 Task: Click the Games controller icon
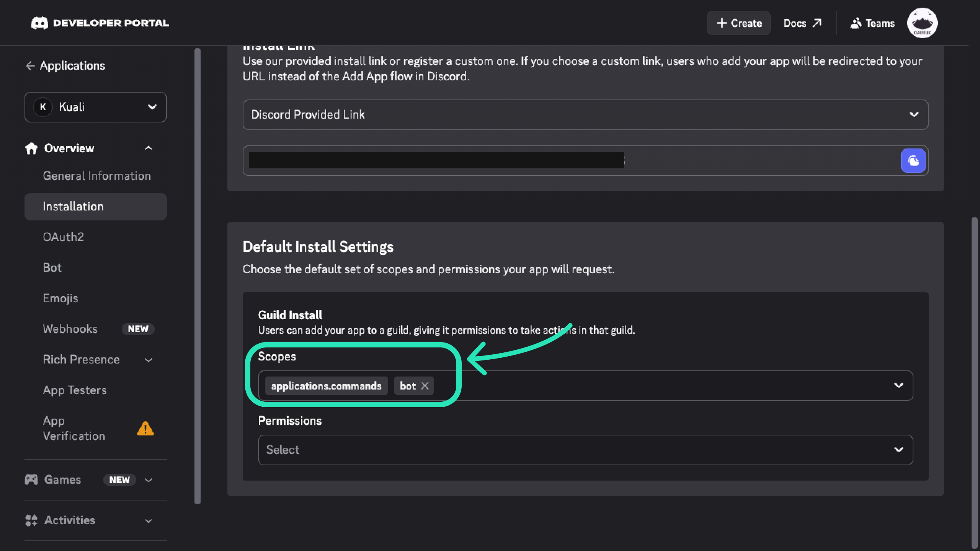coord(31,479)
